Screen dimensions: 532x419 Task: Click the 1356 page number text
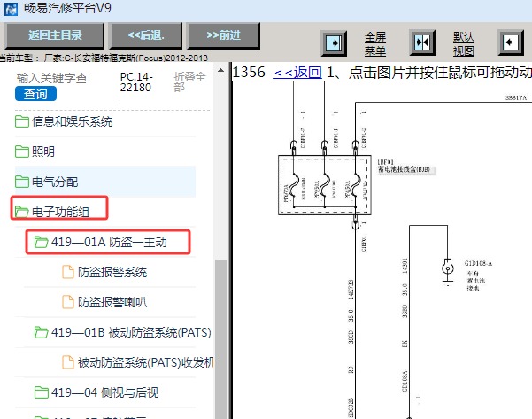point(249,72)
